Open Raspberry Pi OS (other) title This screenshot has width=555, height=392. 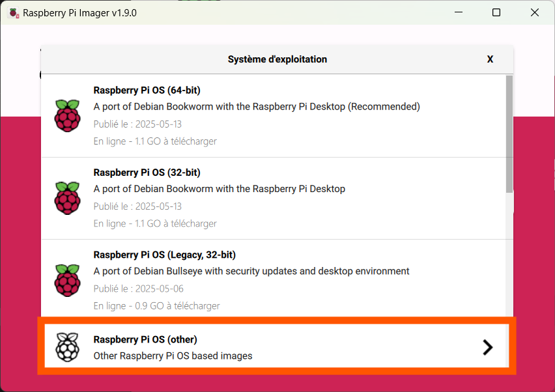point(145,339)
